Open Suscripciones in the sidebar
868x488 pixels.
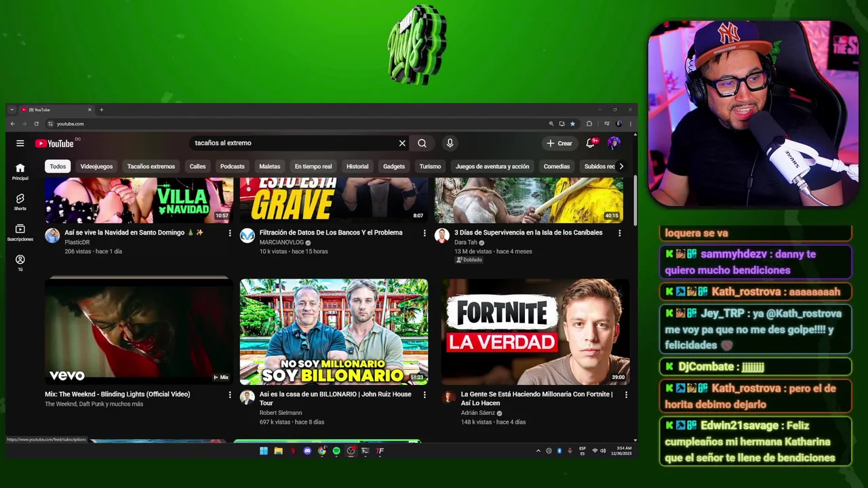click(20, 232)
